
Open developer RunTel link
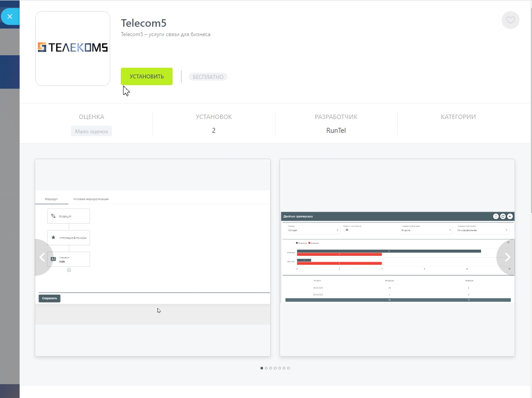pyautogui.click(x=336, y=131)
